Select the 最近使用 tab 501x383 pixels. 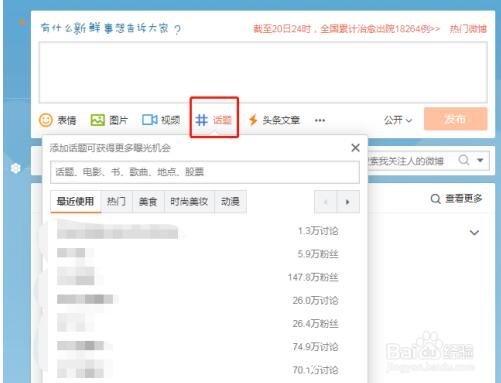click(x=75, y=201)
